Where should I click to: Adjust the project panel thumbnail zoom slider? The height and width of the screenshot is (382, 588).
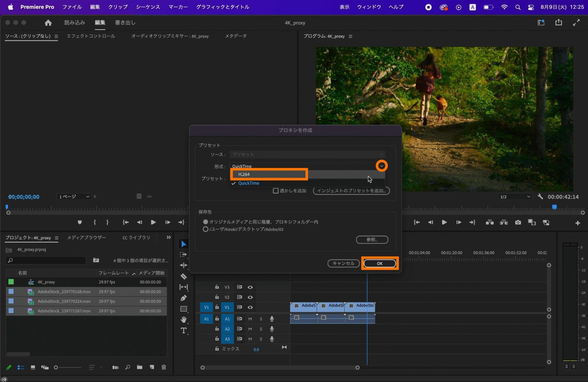click(56, 367)
